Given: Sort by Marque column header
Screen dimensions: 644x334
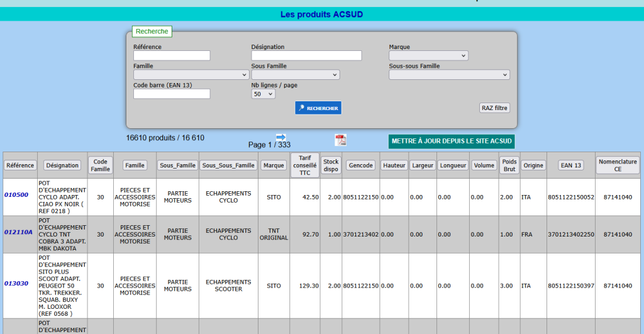Looking at the screenshot, I should 274,165.
